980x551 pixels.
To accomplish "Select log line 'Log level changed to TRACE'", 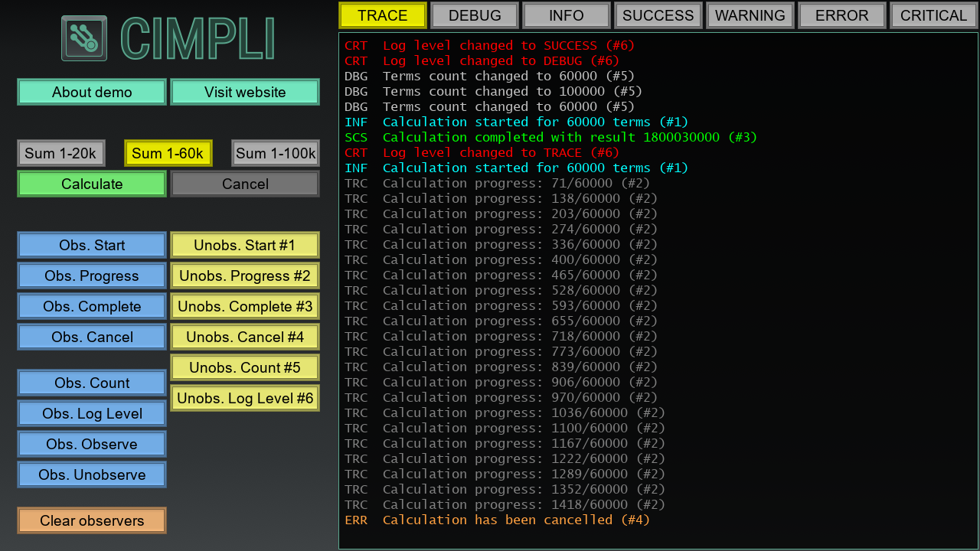I will click(x=482, y=153).
